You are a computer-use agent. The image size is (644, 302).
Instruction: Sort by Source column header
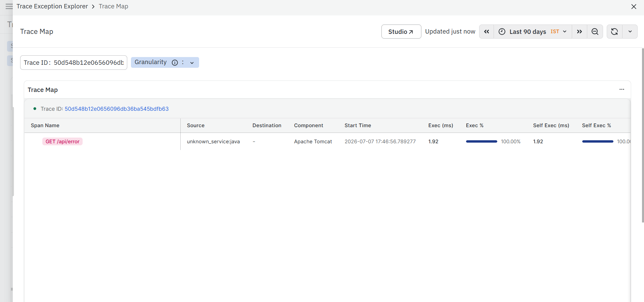tap(196, 125)
